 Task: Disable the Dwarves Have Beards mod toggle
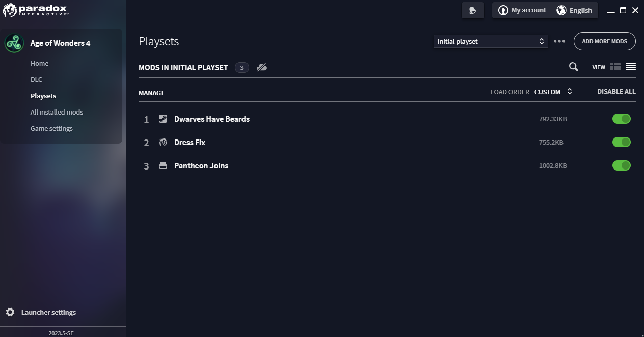(x=621, y=119)
